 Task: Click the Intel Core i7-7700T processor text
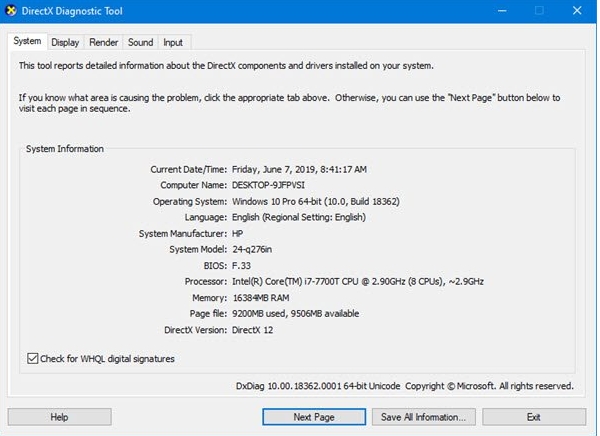pos(357,281)
